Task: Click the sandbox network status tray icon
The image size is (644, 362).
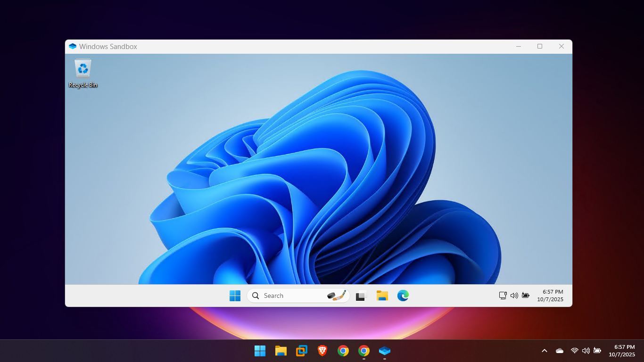Action: coord(503,296)
